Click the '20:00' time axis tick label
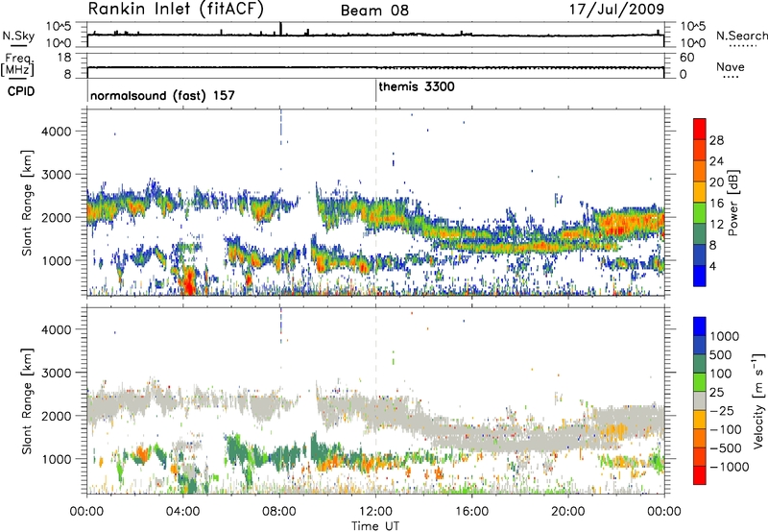 click(568, 512)
